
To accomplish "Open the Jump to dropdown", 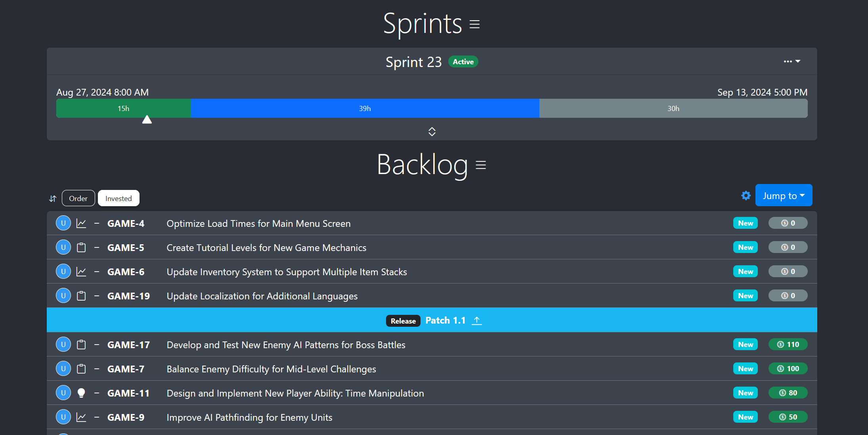I will (783, 195).
